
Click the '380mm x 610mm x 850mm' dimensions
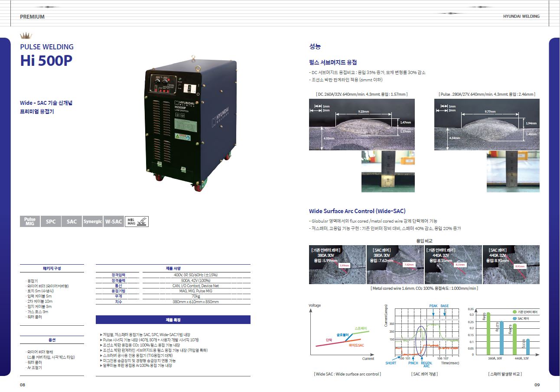[195, 301]
